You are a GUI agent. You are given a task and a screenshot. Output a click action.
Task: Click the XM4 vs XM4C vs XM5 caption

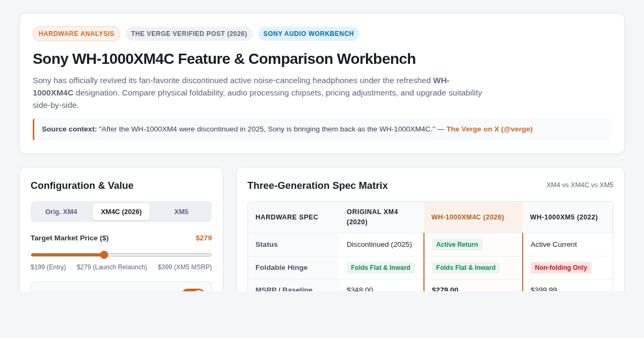click(x=580, y=185)
